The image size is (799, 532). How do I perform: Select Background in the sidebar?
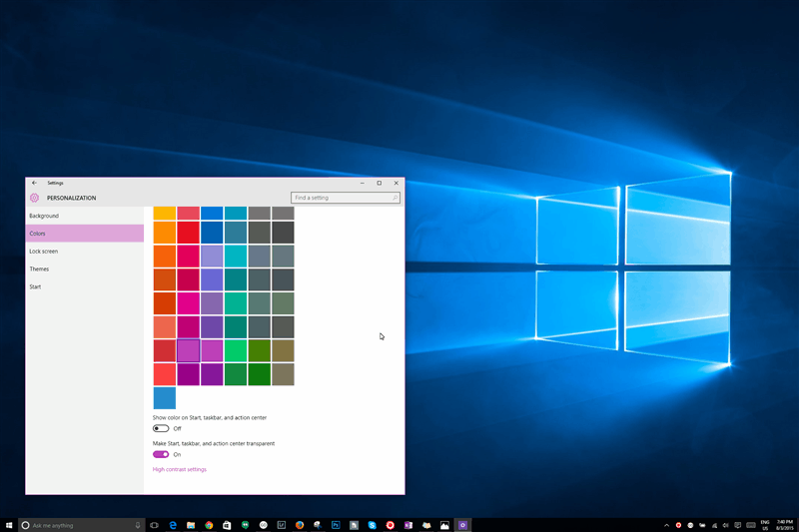point(85,216)
